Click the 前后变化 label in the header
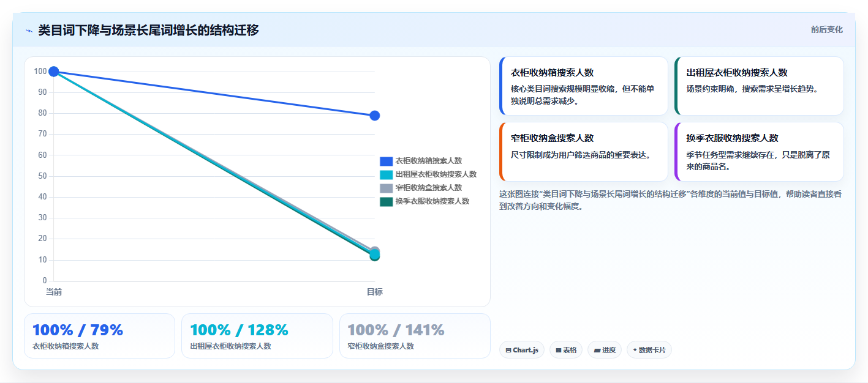 point(826,29)
